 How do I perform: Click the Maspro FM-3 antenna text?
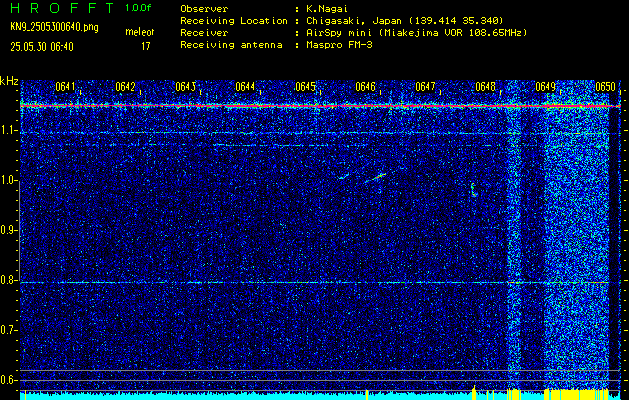click(339, 45)
